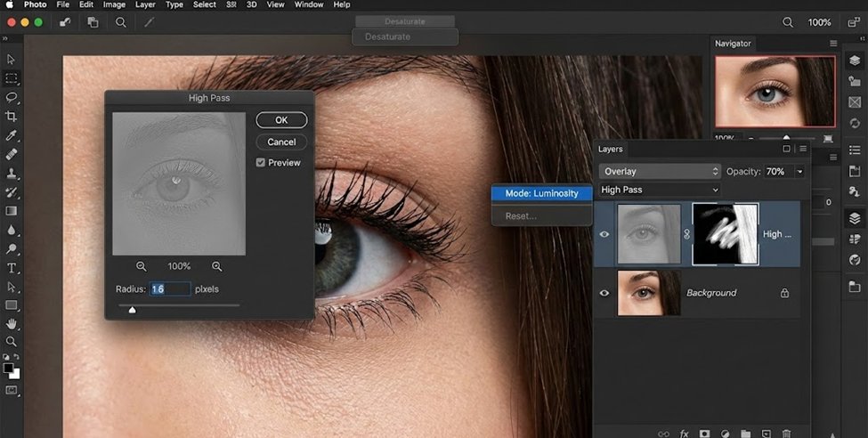
Task: Select the Blur droplet tool
Action: coord(11,230)
